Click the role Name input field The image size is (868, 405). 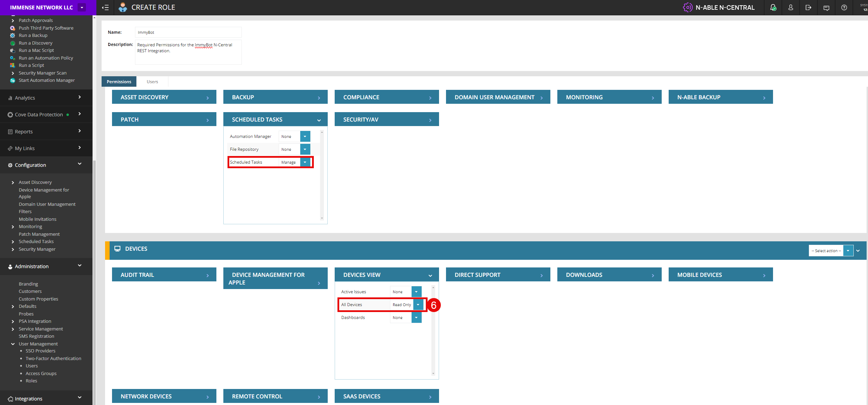[188, 32]
